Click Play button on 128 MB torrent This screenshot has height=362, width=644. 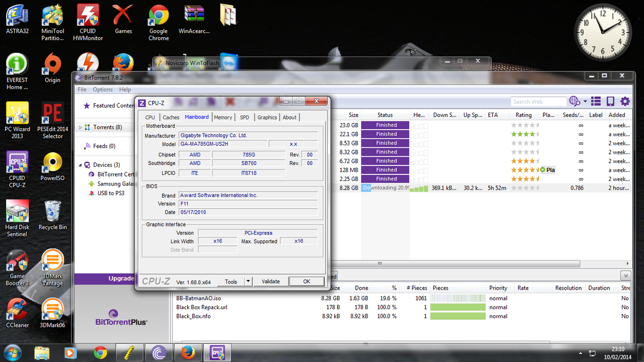(547, 170)
